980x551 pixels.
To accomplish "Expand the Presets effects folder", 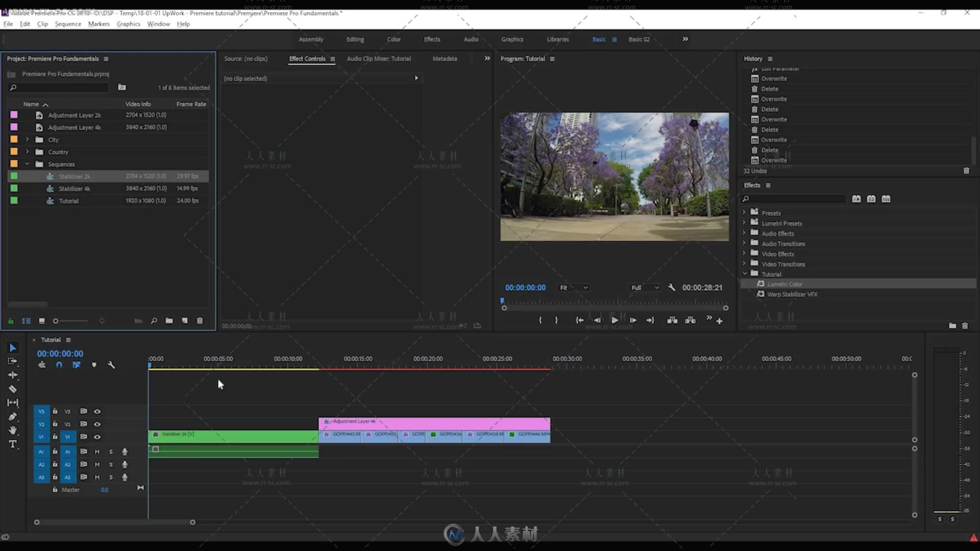I will point(744,213).
